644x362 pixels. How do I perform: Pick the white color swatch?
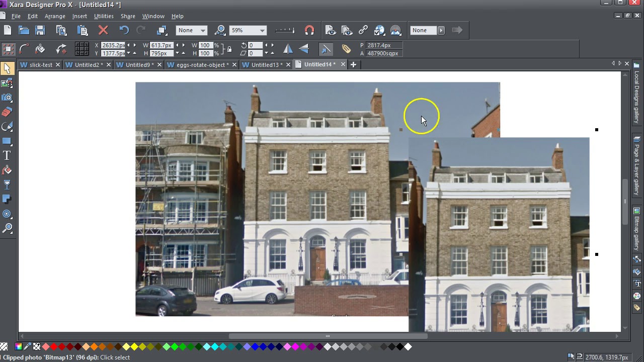(x=408, y=346)
